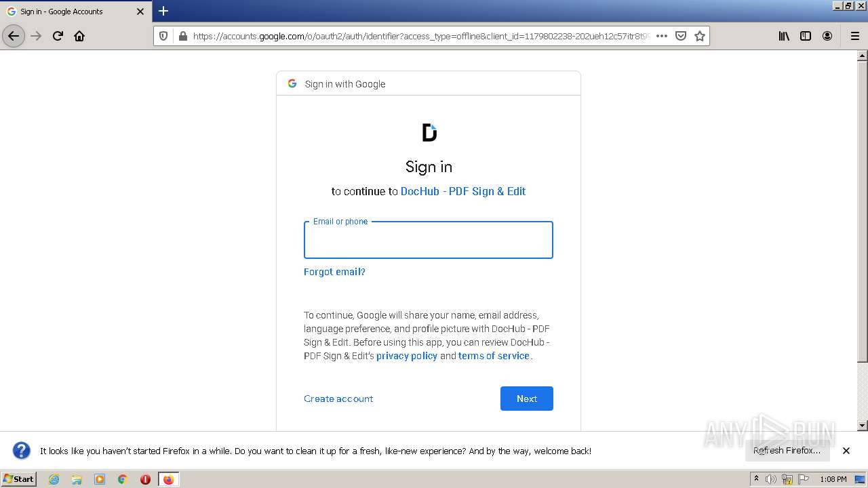Open the Firefox home page icon
The width and height of the screenshot is (868, 488).
point(79,36)
